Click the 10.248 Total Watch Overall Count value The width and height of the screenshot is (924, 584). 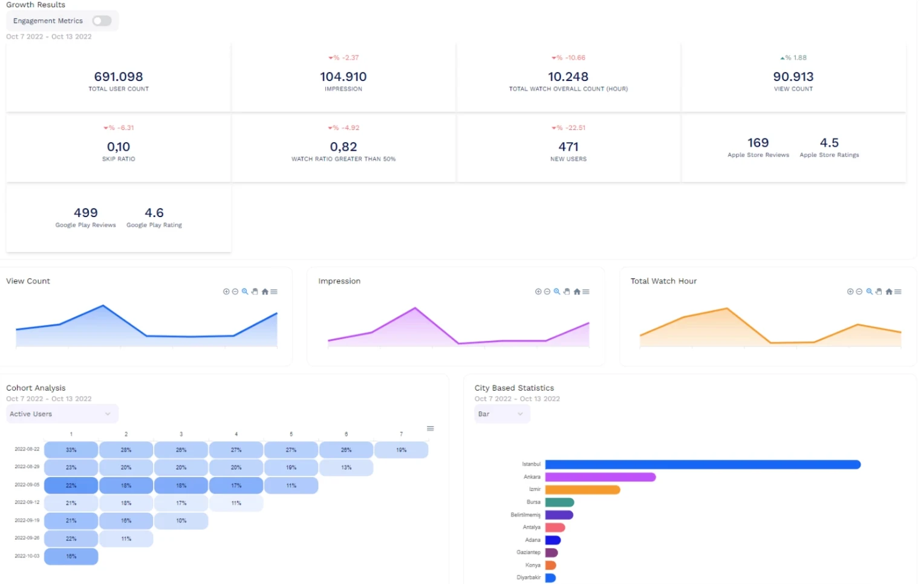(x=568, y=77)
